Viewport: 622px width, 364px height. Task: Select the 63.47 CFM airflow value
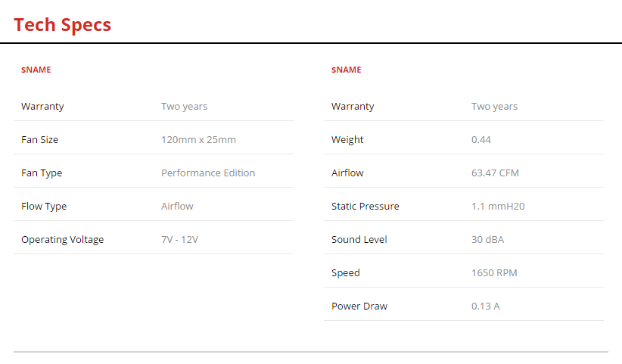click(495, 173)
